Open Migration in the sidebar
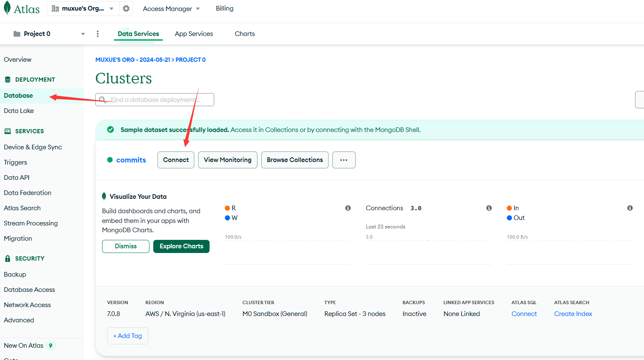Viewport: 644px width, 360px height. pos(18,239)
